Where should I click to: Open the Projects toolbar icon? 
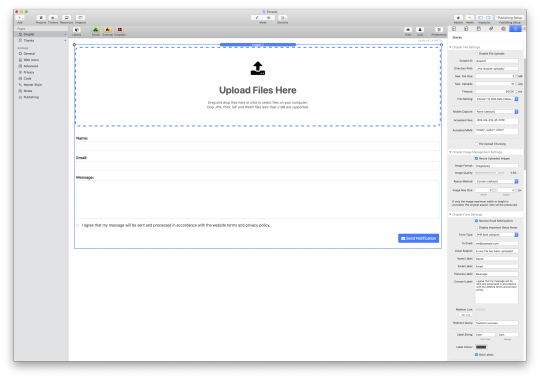coord(41,18)
